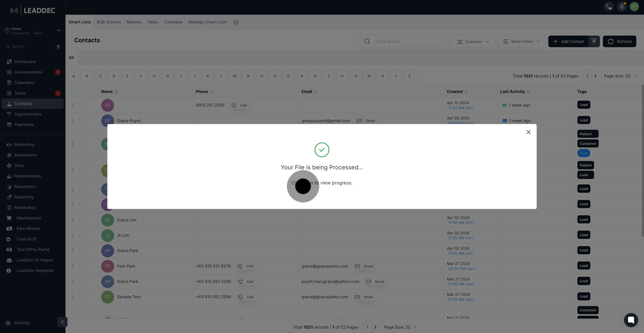Expand the +1 more tags pill
The height and width of the screenshot is (333, 644).
[584, 153]
